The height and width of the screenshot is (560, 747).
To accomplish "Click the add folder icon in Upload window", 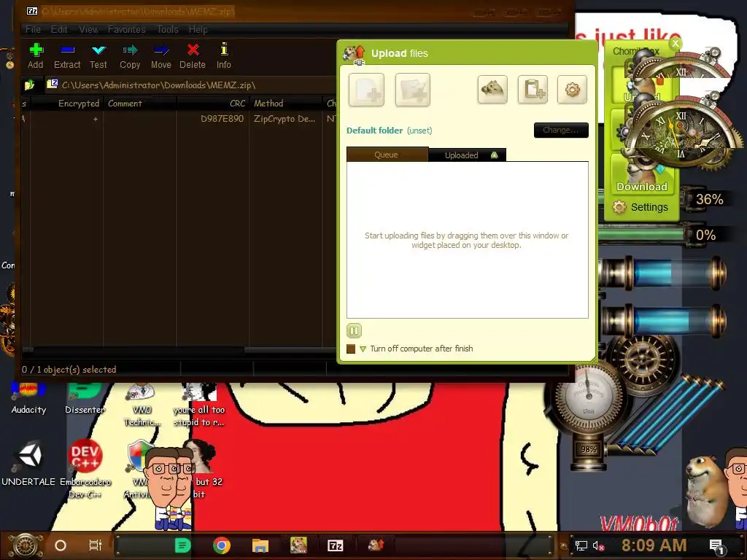I will [x=413, y=90].
